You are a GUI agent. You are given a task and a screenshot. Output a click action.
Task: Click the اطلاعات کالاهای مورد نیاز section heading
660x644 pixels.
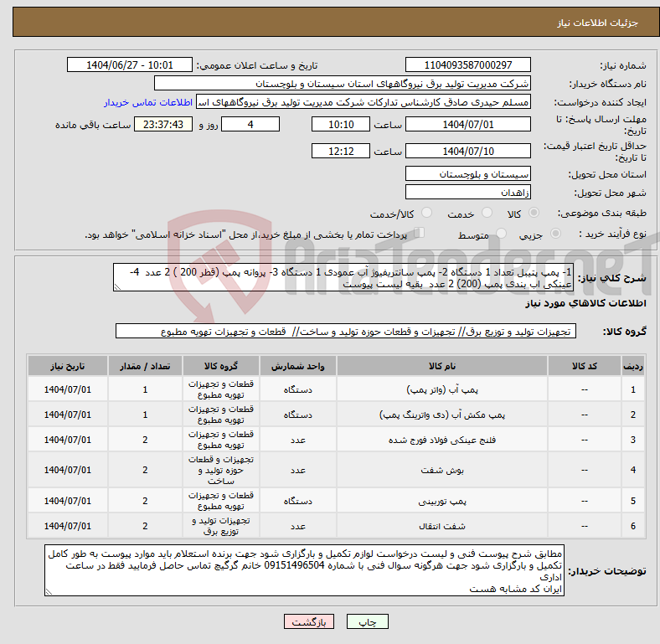(585, 303)
